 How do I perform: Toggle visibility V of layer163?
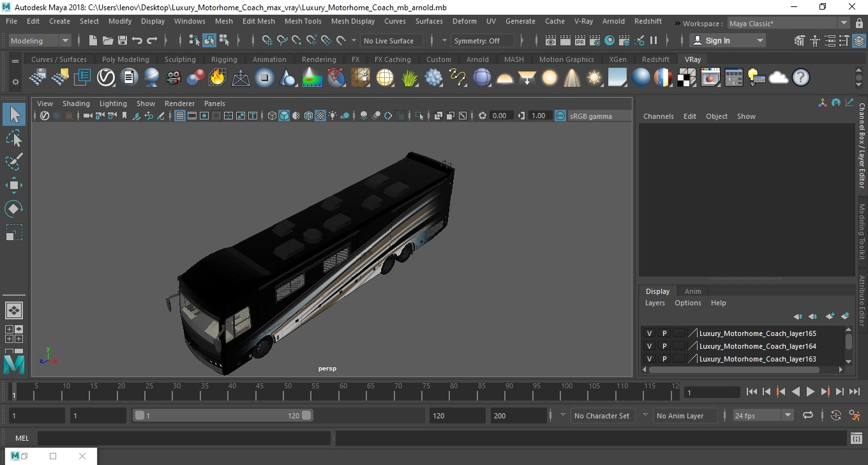(x=650, y=359)
